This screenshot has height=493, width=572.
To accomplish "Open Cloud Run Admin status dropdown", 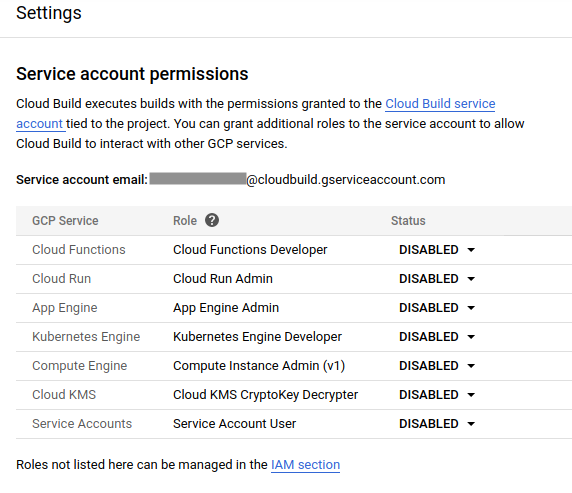I will [437, 279].
